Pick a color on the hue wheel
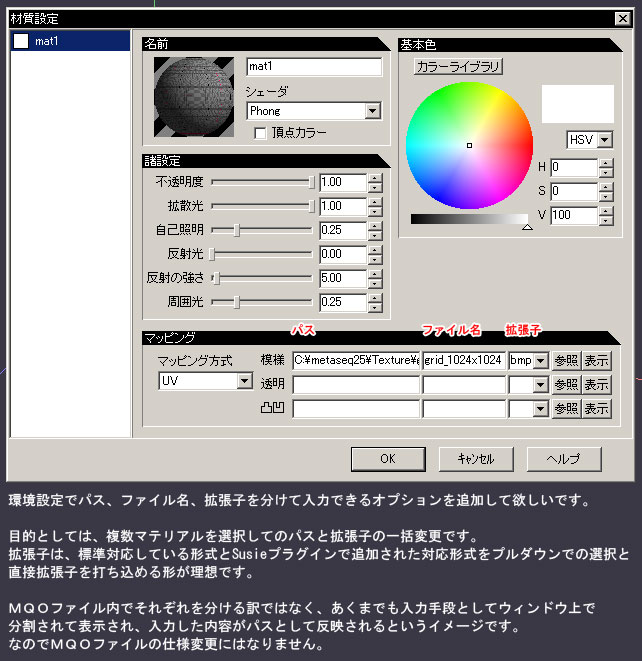Viewport: 642px width, 661px height. [x=469, y=145]
